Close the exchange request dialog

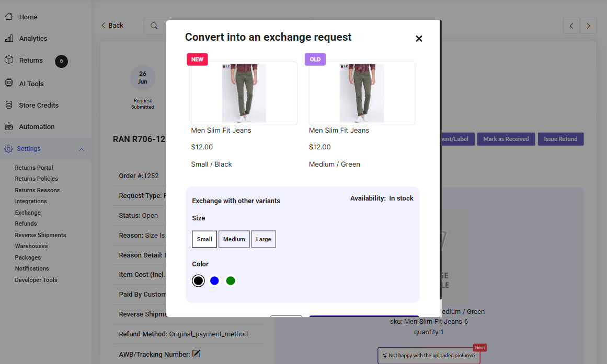click(x=419, y=39)
